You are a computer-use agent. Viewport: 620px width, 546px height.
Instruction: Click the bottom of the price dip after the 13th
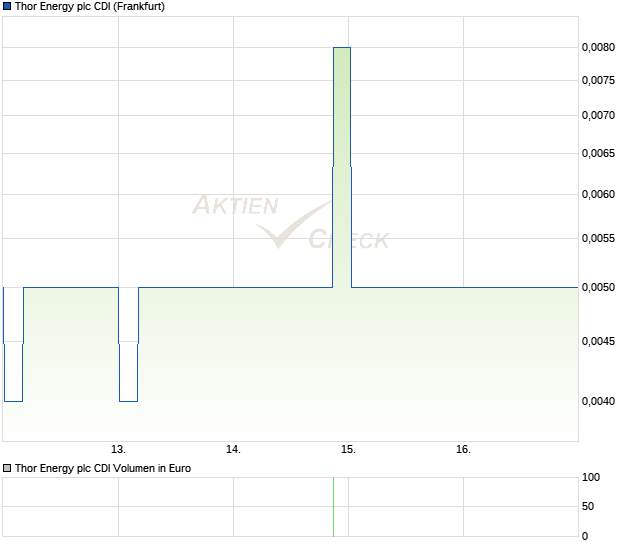[x=129, y=401]
